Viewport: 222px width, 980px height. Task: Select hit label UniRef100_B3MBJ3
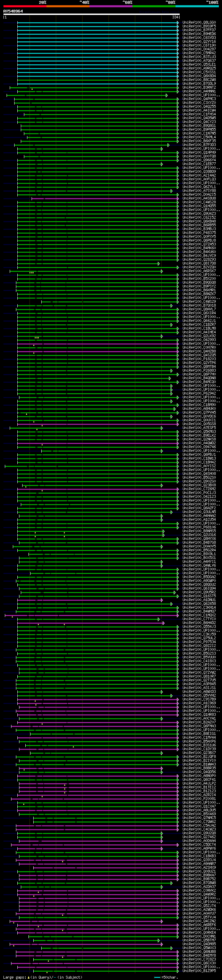[x=199, y=229]
